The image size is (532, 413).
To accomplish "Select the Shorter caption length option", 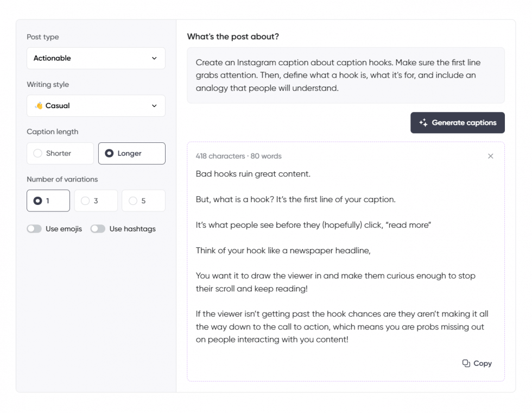I will 60,153.
